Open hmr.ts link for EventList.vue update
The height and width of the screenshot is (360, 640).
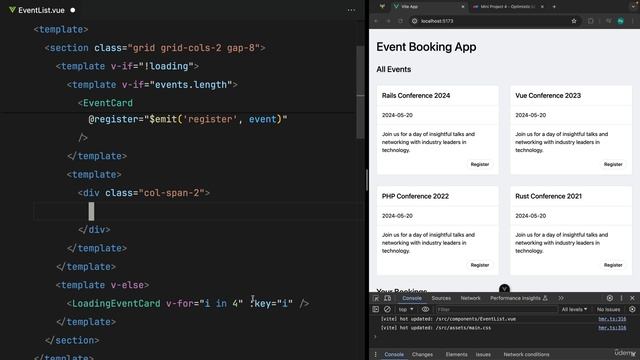(612, 319)
